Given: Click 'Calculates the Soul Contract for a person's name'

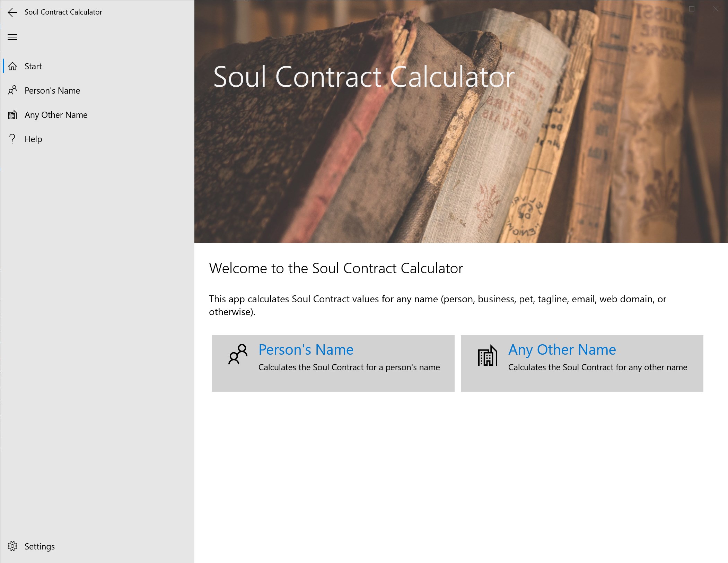Looking at the screenshot, I should (x=349, y=367).
